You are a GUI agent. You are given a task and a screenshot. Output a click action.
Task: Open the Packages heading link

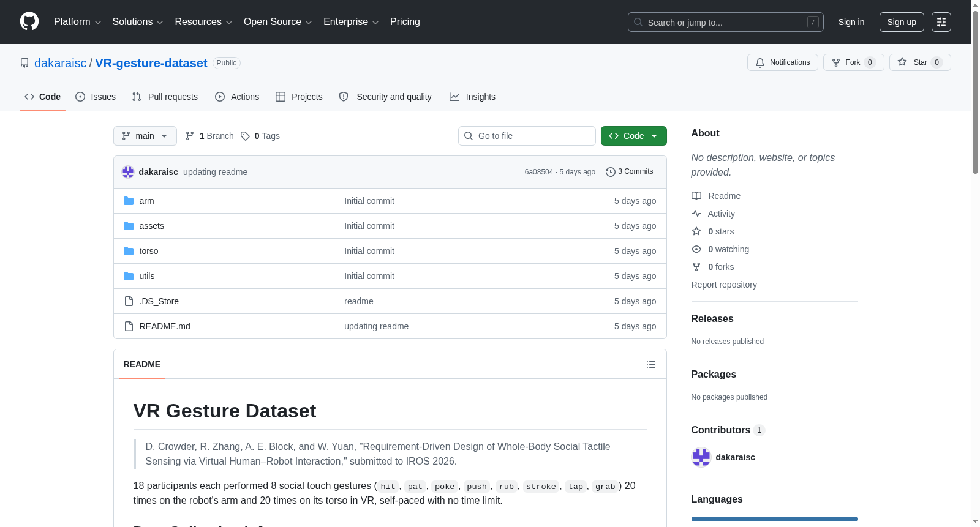point(714,375)
